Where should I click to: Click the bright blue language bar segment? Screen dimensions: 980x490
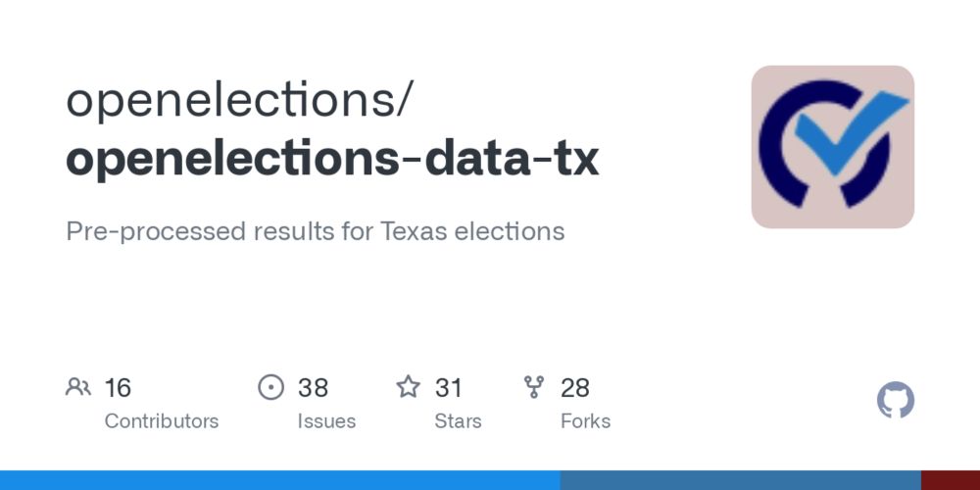280,480
